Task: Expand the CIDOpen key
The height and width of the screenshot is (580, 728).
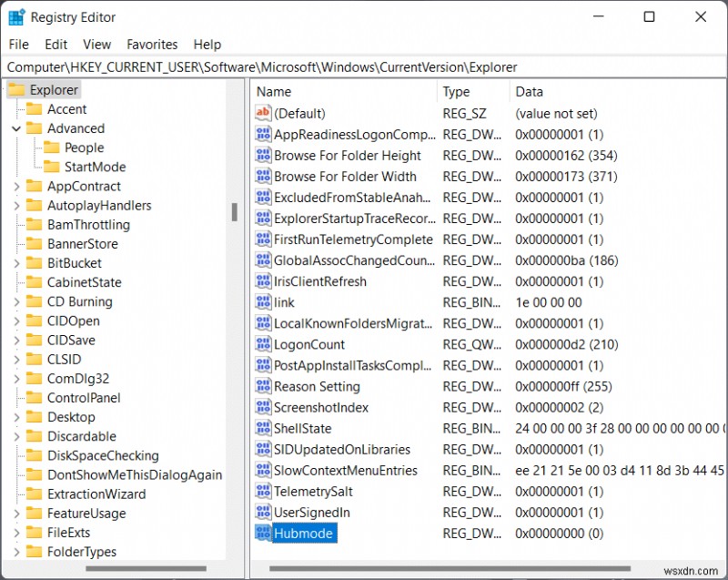Action: [x=16, y=321]
